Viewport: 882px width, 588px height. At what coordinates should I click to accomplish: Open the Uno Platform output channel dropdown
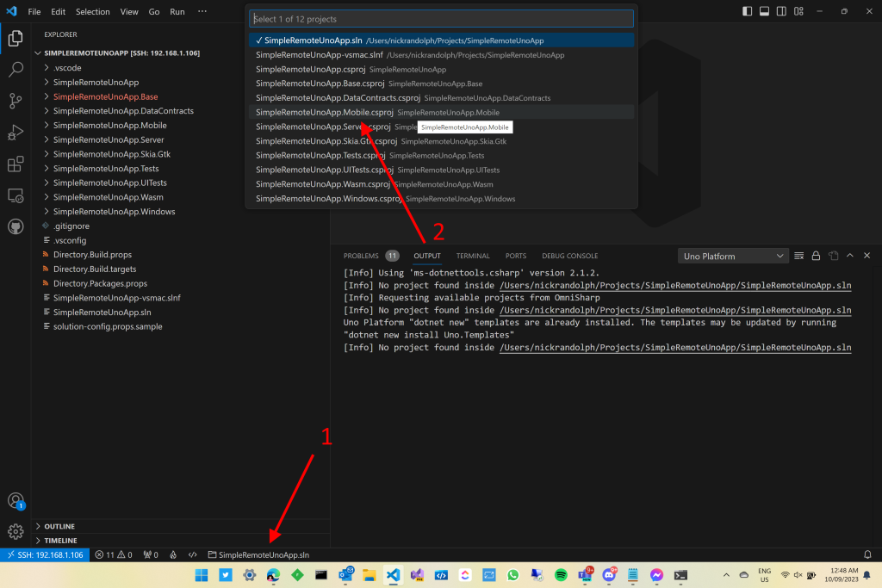pos(732,255)
